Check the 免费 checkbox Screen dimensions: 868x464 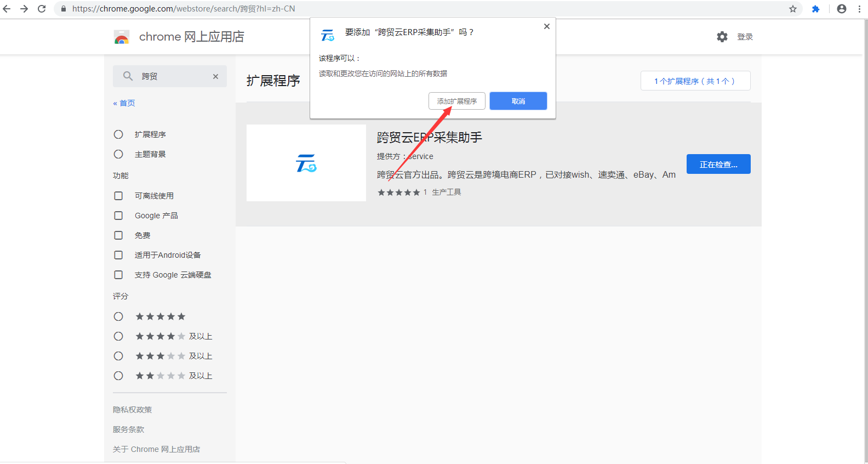tap(118, 235)
